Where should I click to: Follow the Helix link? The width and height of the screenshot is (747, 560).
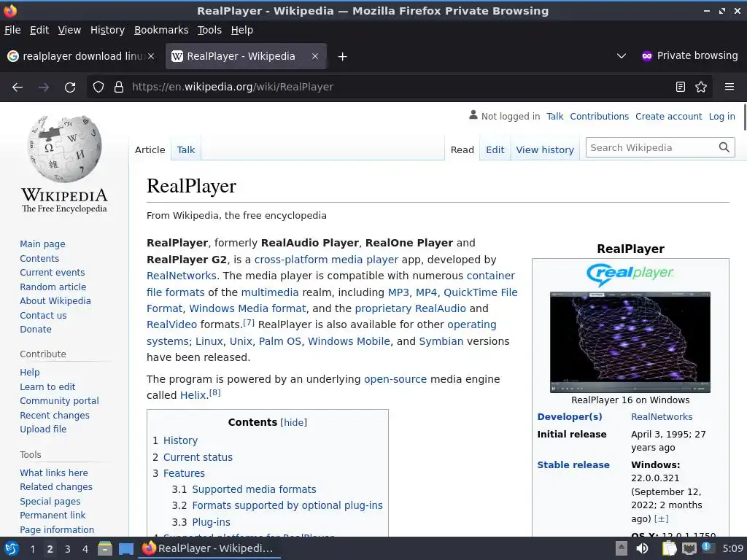pos(193,396)
